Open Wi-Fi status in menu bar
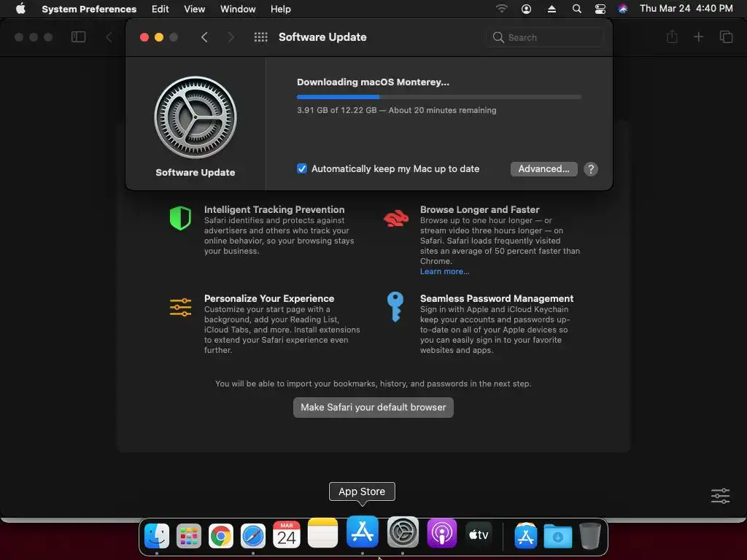This screenshot has width=747, height=560. pos(501,9)
